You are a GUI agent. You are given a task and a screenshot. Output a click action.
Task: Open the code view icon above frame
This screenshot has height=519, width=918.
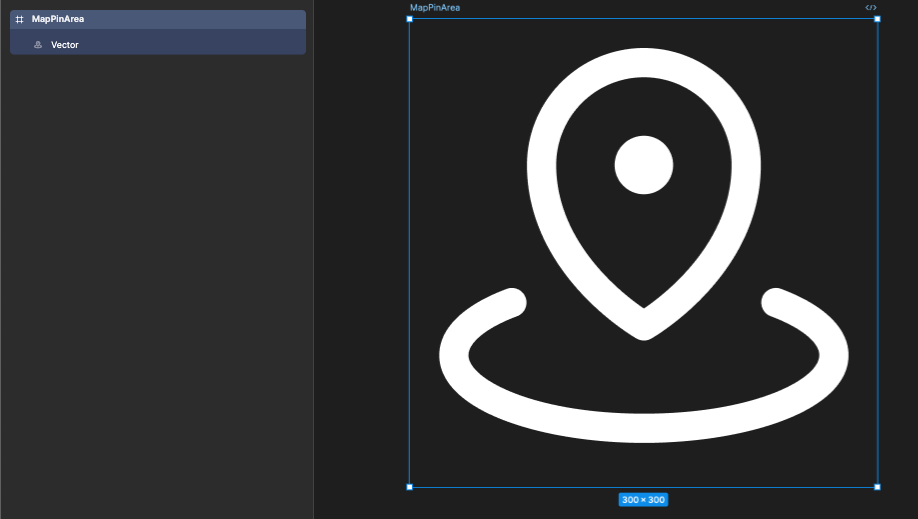point(871,8)
